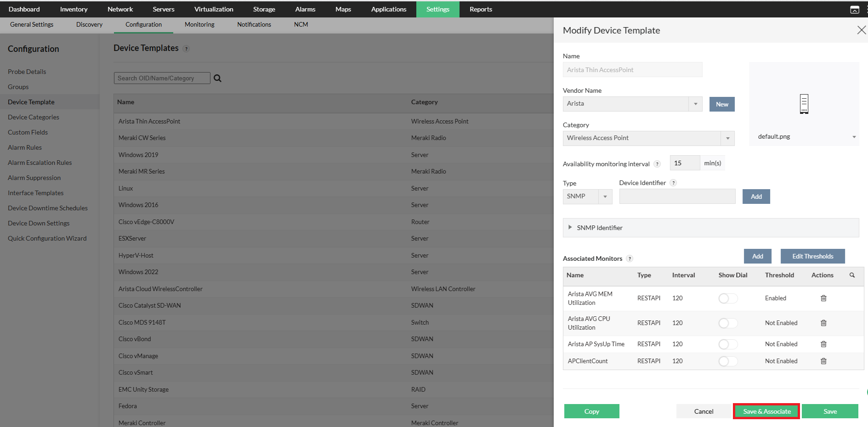Select the Meraki CW Series template row
The image size is (868, 427).
[334, 138]
